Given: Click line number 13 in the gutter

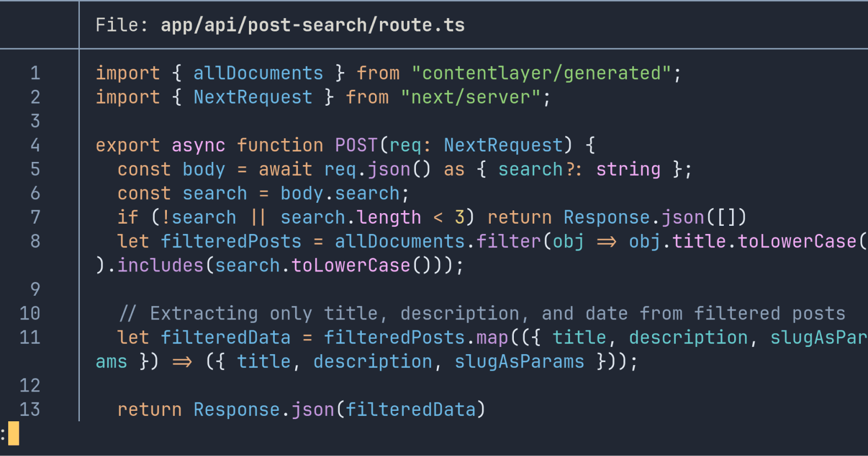Looking at the screenshot, I should pos(30,409).
